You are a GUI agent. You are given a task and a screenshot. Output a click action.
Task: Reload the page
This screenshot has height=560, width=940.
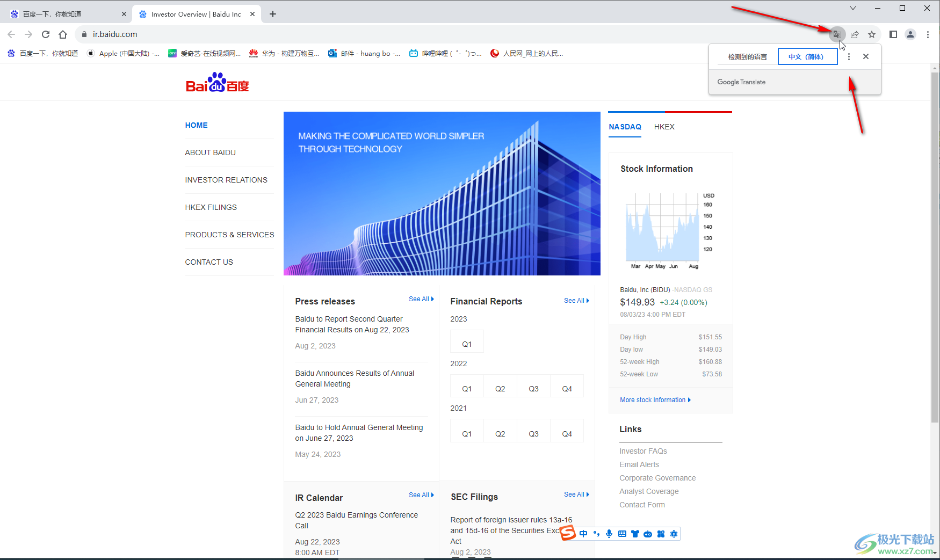point(46,34)
